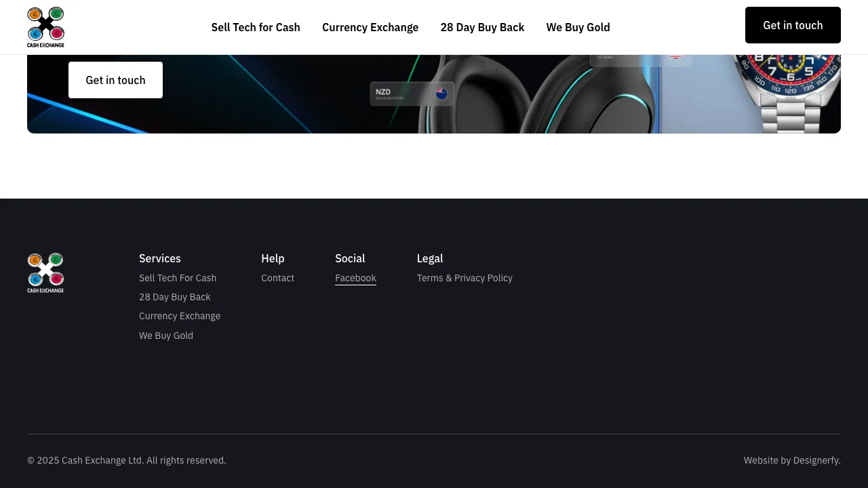Open the Facebook link under Social
The width and height of the screenshot is (868, 488).
click(x=355, y=278)
